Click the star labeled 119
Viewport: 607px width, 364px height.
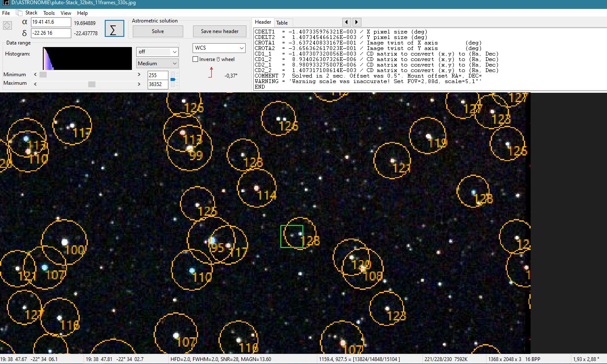point(428,136)
